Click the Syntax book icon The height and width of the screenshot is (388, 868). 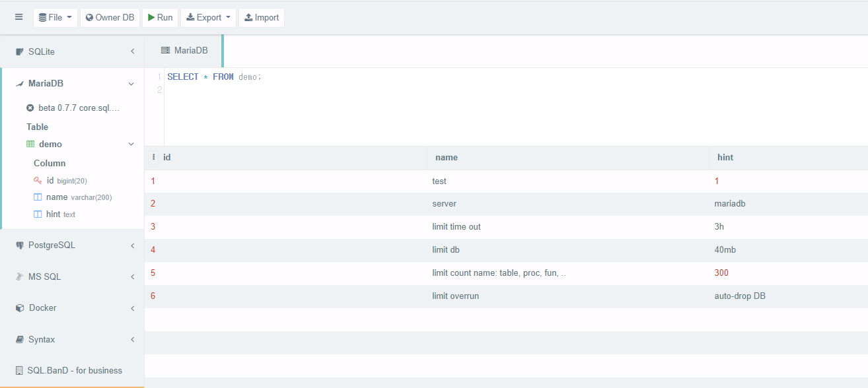pyautogui.click(x=20, y=339)
